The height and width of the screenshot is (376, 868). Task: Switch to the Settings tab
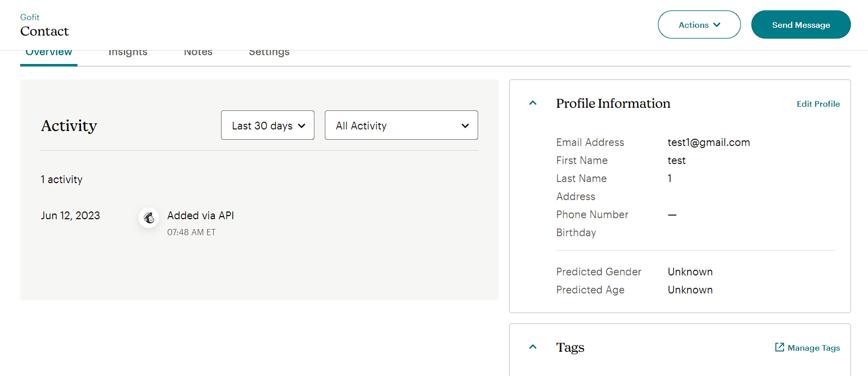pyautogui.click(x=269, y=51)
